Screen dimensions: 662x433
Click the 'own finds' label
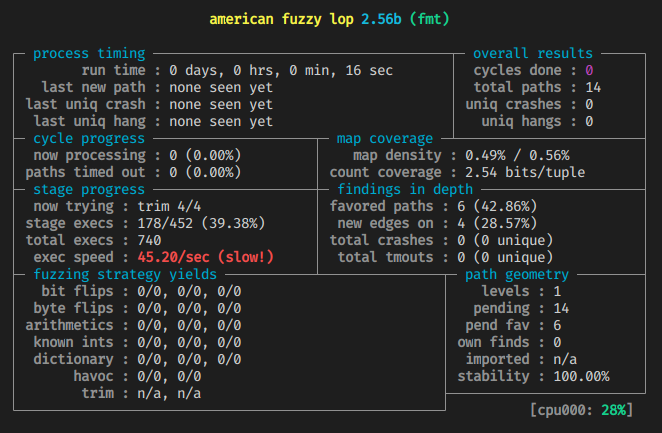pyautogui.click(x=493, y=342)
